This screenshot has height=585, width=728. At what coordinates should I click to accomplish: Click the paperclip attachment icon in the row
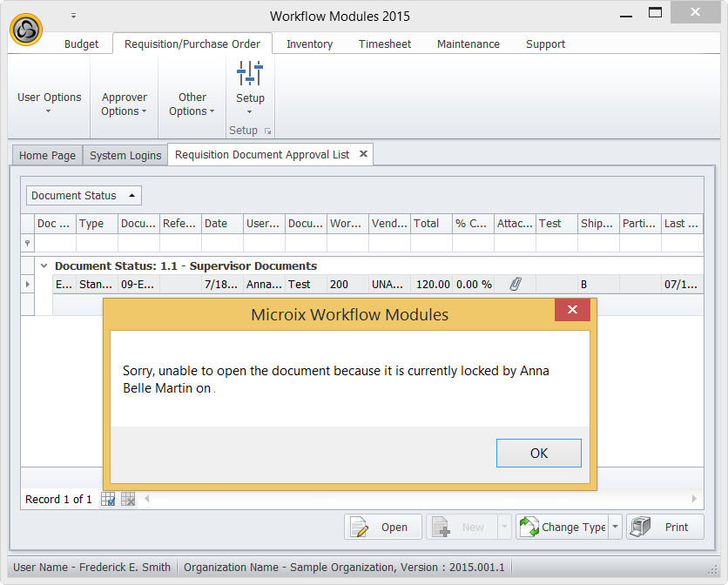[515, 284]
